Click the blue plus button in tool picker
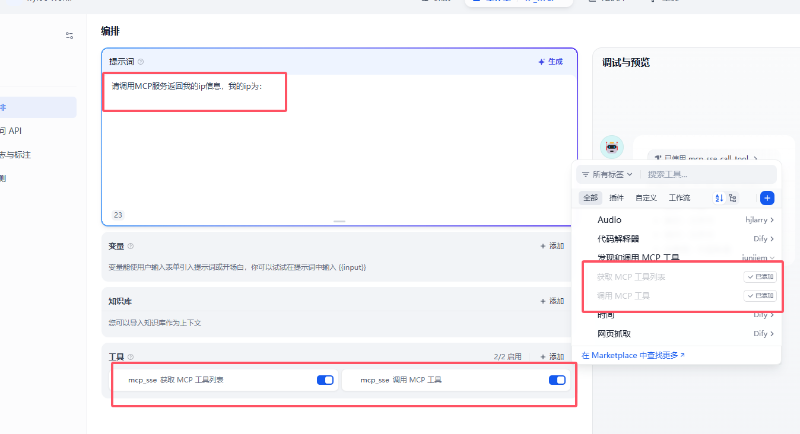800x434 pixels. 766,198
